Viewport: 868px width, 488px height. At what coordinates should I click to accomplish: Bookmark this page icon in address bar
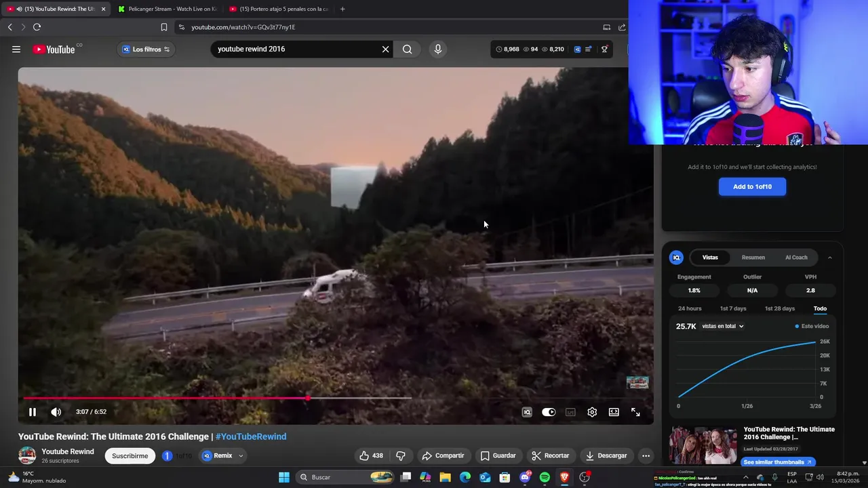pos(163,27)
